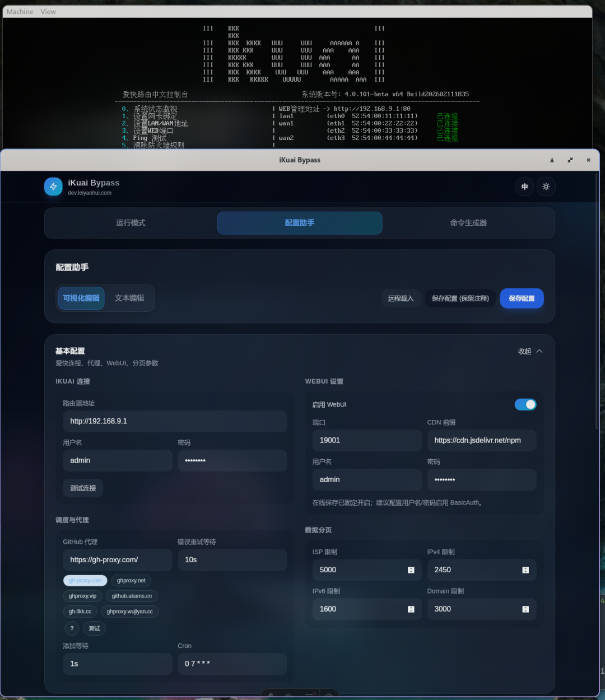
Task: Click the keep-below arrow icon in iKuai Bypass titlebar
Action: click(552, 160)
